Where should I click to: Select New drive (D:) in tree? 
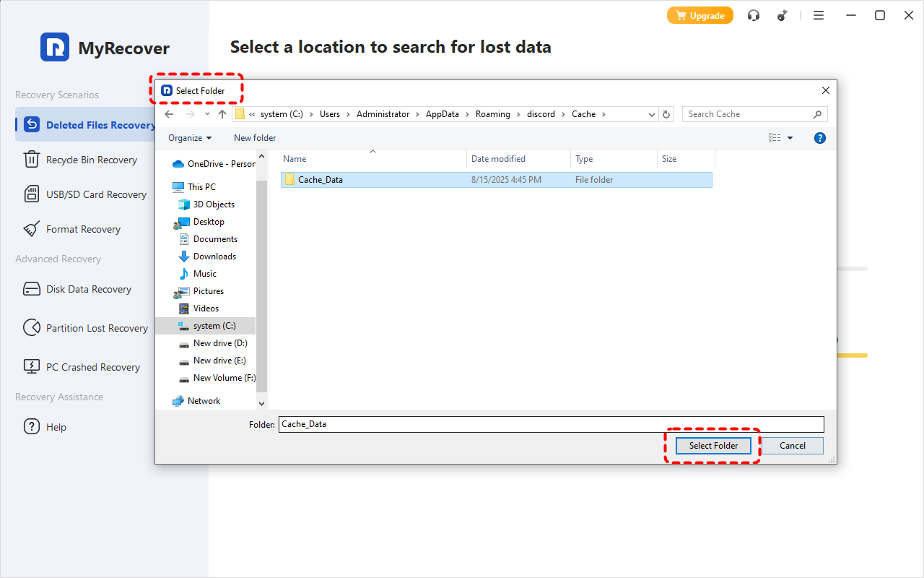click(212, 343)
